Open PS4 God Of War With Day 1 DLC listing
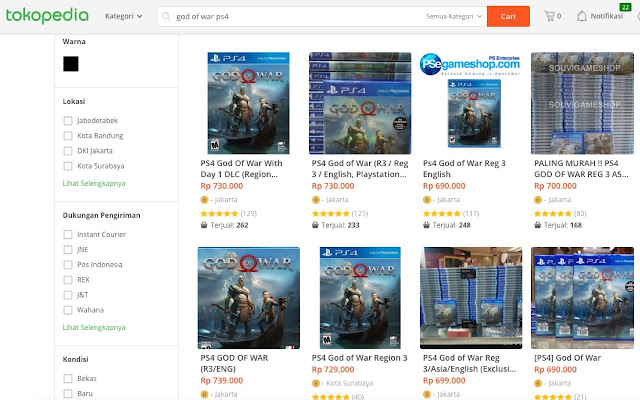 241,169
